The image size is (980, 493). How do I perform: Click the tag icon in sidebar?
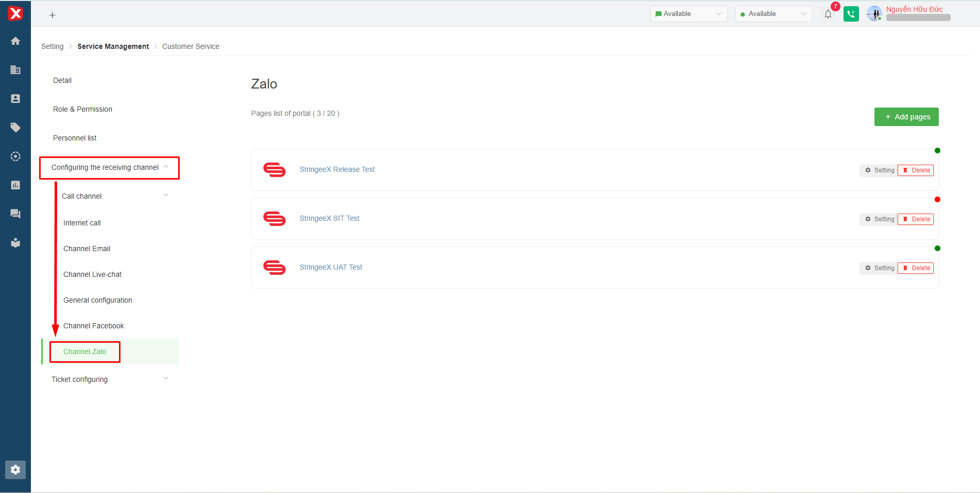[15, 128]
